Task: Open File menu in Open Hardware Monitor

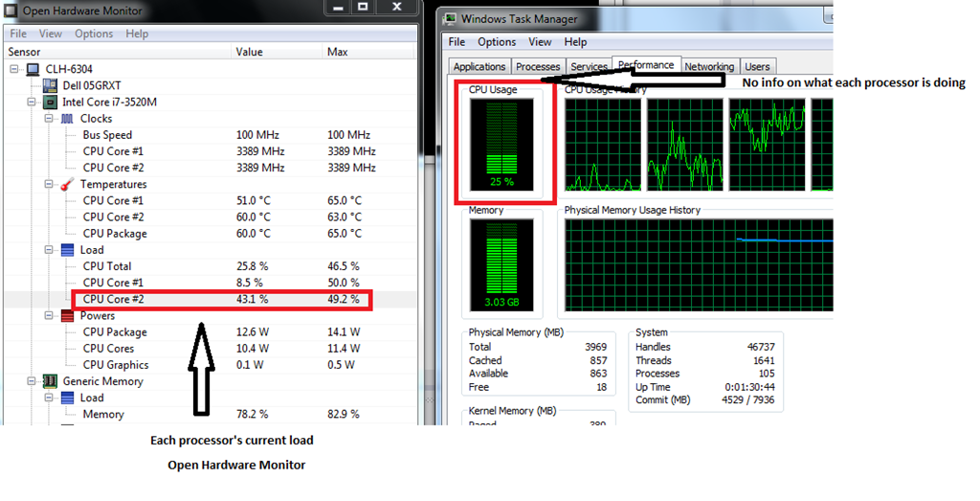Action: pos(18,34)
